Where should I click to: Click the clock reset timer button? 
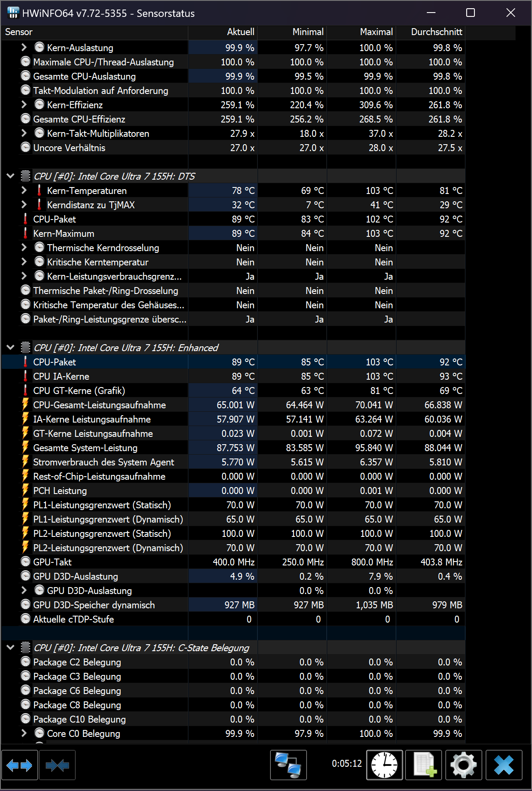(x=384, y=765)
